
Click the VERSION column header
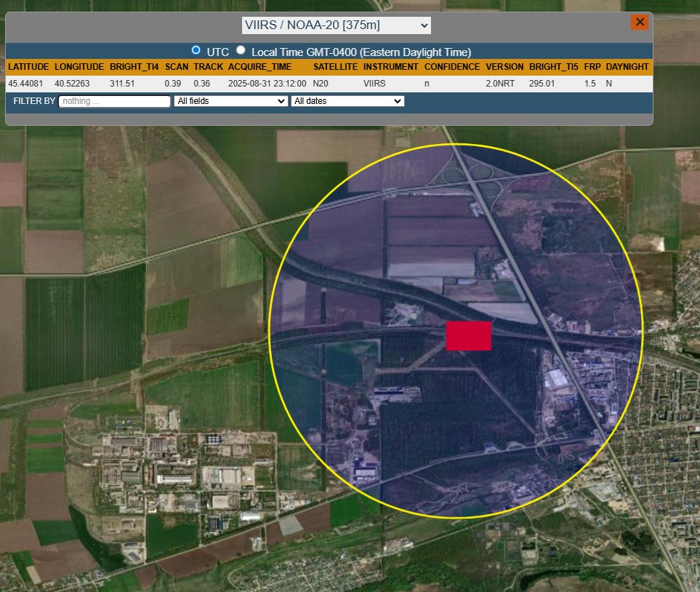[504, 66]
